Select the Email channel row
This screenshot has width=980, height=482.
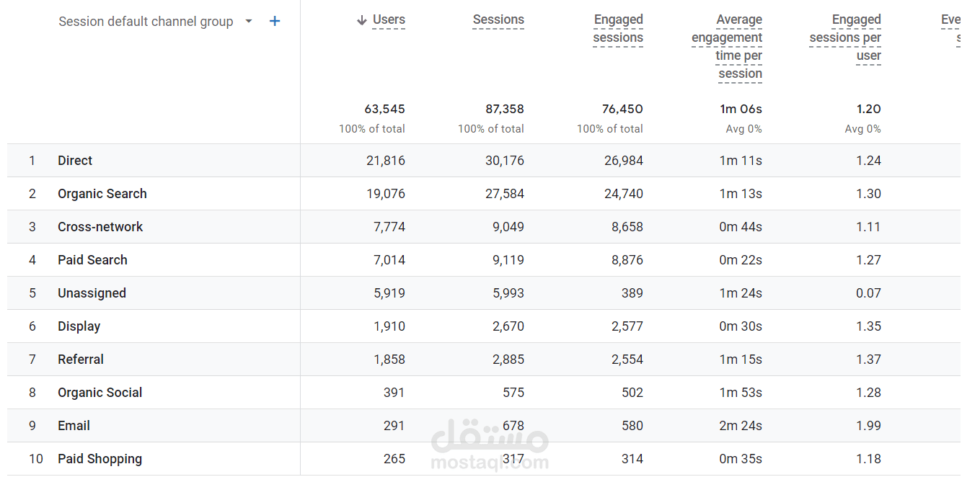(x=74, y=426)
